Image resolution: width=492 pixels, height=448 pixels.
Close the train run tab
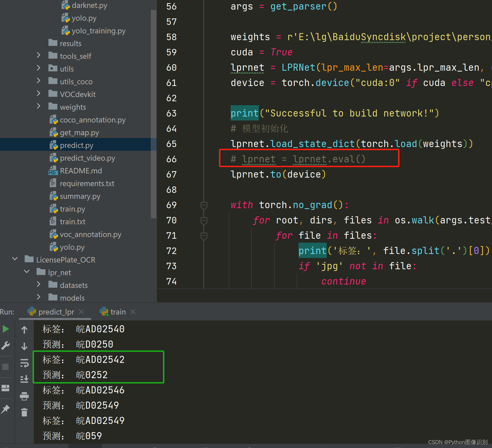pyautogui.click(x=133, y=312)
